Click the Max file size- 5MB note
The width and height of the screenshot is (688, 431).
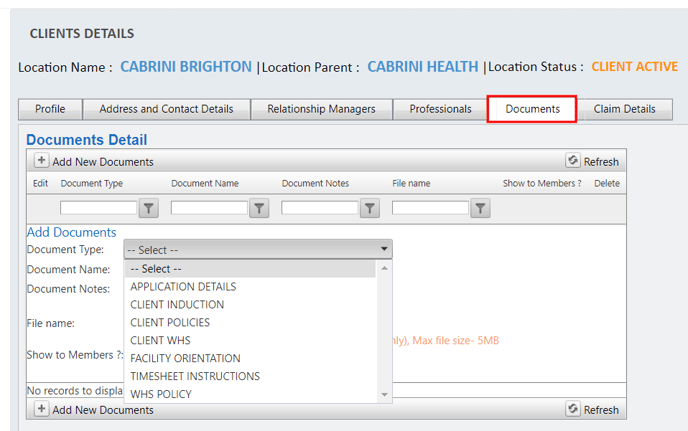point(455,341)
